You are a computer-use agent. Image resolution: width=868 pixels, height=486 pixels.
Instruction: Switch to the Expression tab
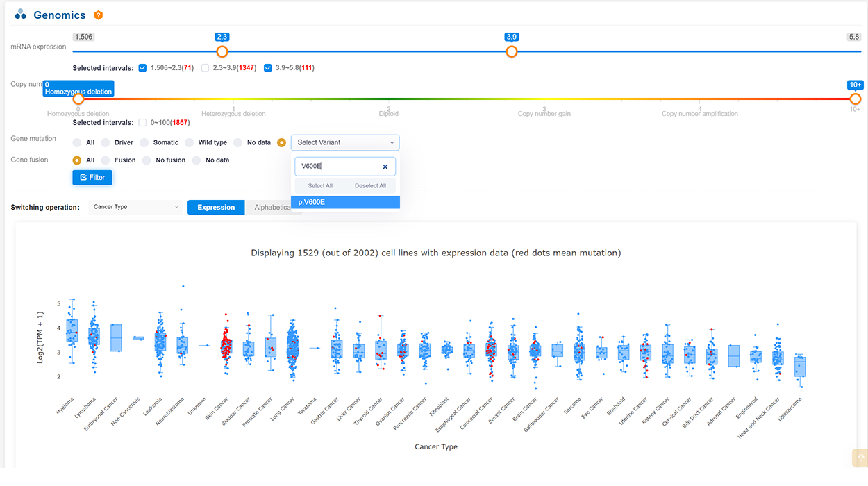point(216,207)
